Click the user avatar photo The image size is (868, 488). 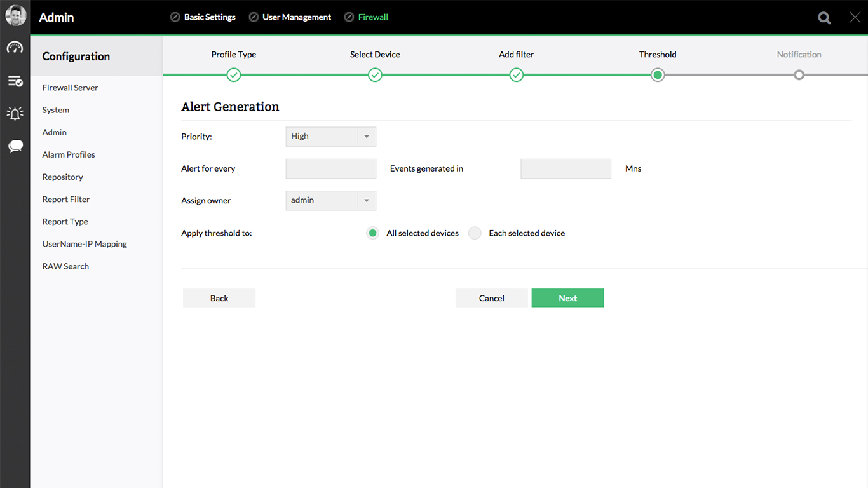[x=15, y=16]
